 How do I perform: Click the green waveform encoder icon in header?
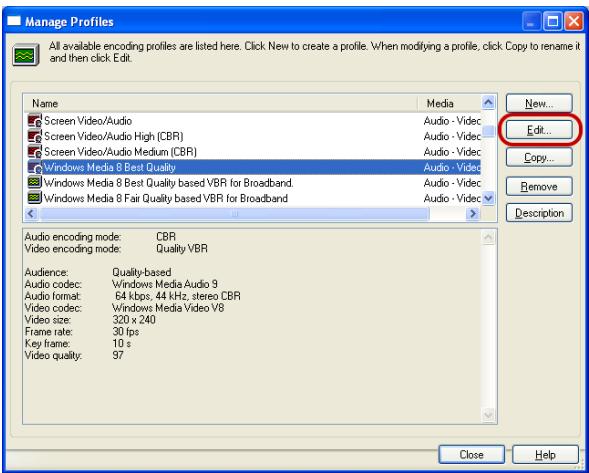pos(25,55)
